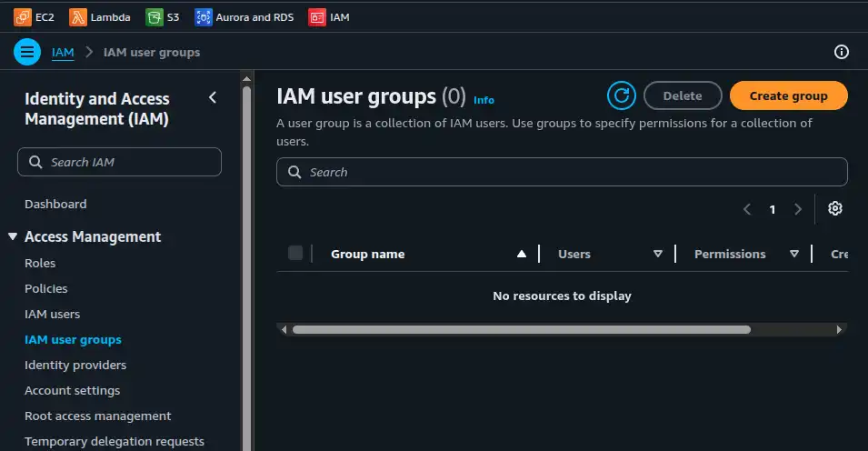The width and height of the screenshot is (868, 451).
Task: Select IAM user groups navigation item
Action: click(73, 340)
